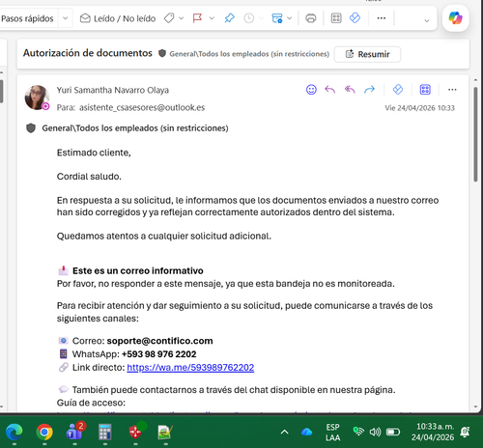
Task: Flag this message with the red flag
Action: (x=197, y=18)
